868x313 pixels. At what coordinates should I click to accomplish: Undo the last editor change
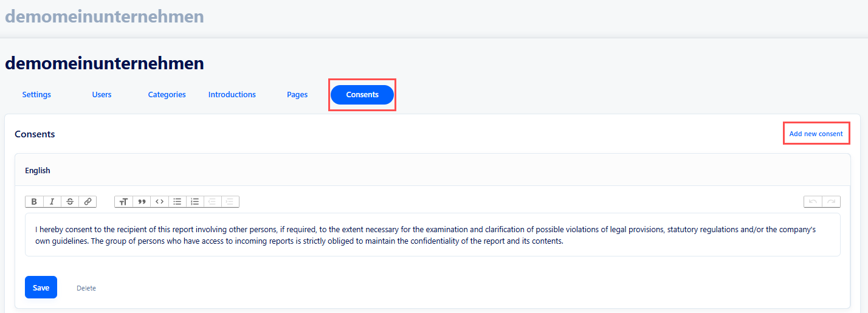click(813, 202)
